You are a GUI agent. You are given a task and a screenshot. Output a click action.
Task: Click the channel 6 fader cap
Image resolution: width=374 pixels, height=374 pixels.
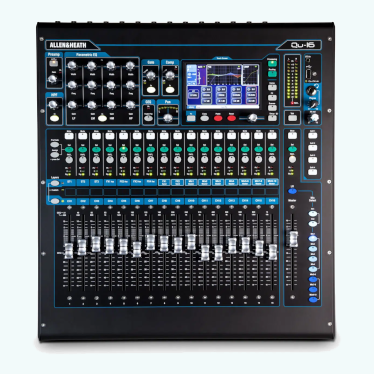point(137,250)
